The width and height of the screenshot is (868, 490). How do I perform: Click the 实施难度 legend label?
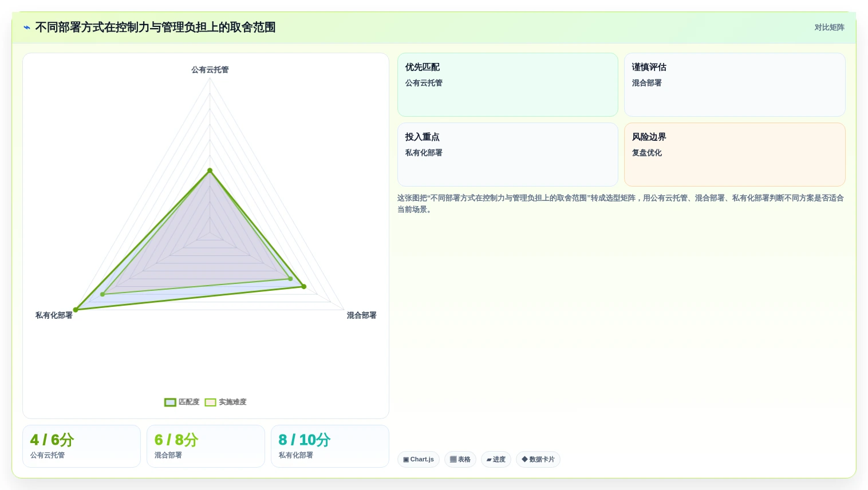232,402
